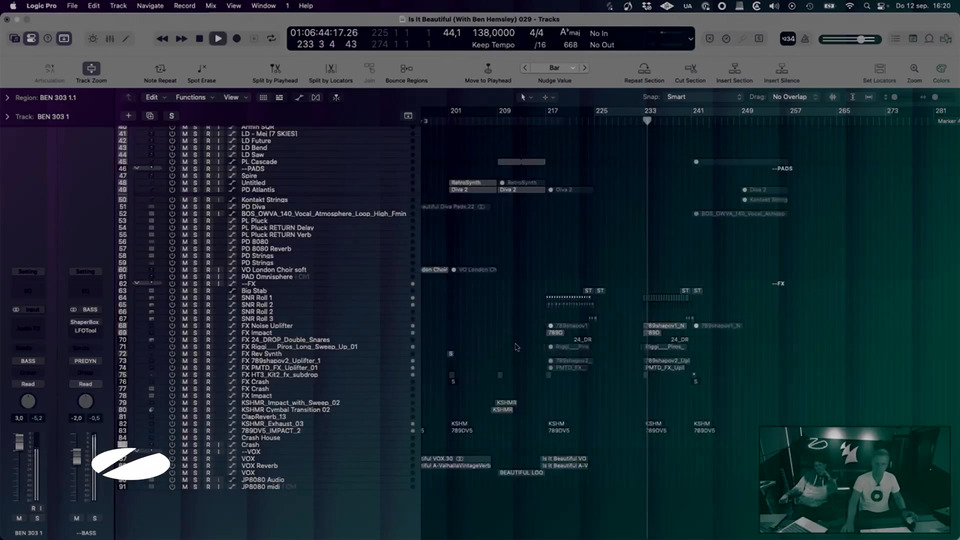
Task: Click Read automation on BEN 303 channel
Action: tap(28, 384)
